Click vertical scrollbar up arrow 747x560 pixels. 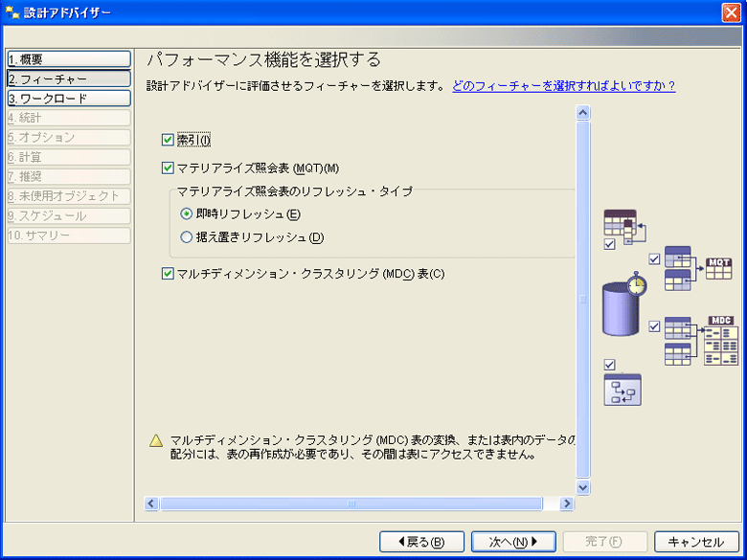coord(582,113)
